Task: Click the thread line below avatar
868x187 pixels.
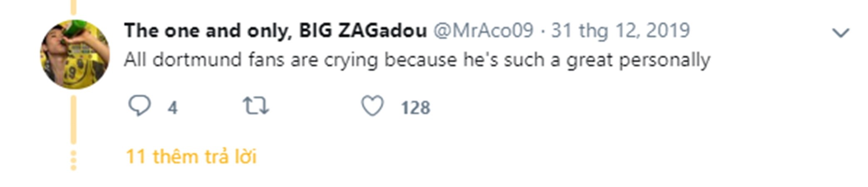Action: [x=73, y=120]
